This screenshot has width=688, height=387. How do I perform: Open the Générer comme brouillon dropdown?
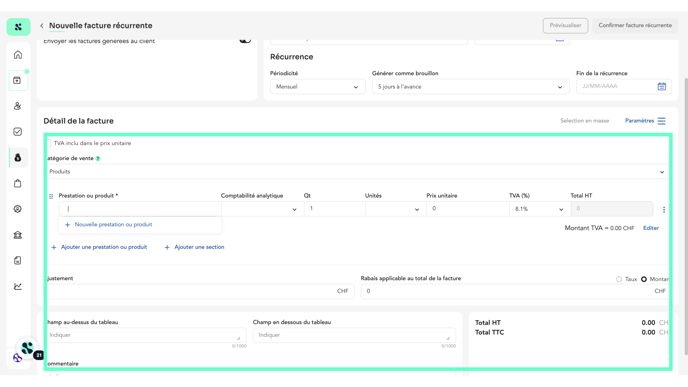[470, 87]
